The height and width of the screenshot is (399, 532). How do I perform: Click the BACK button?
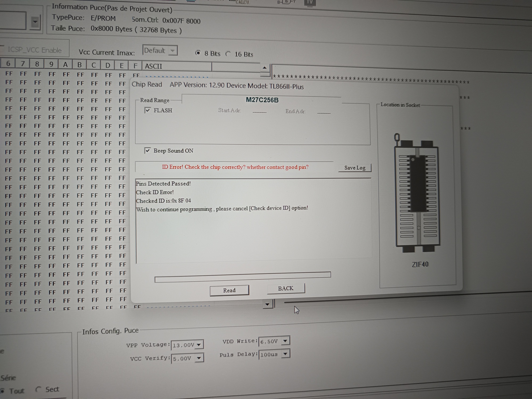click(x=286, y=288)
